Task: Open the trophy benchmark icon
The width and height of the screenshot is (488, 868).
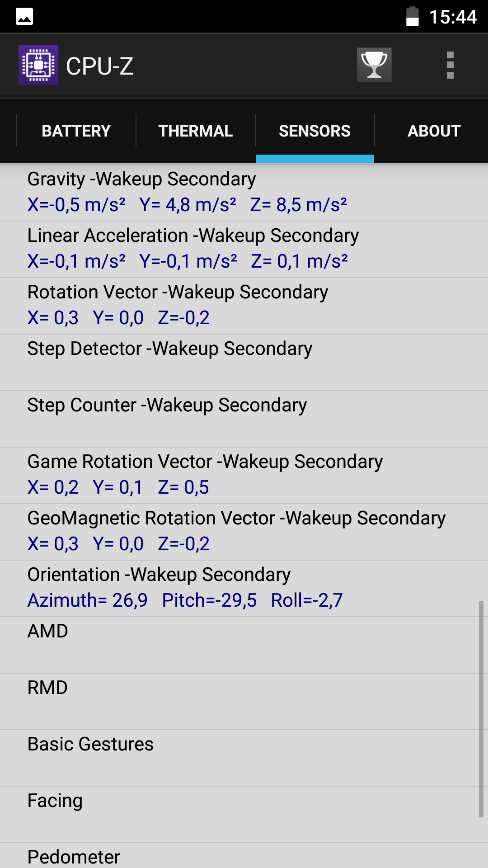Action: click(x=374, y=65)
